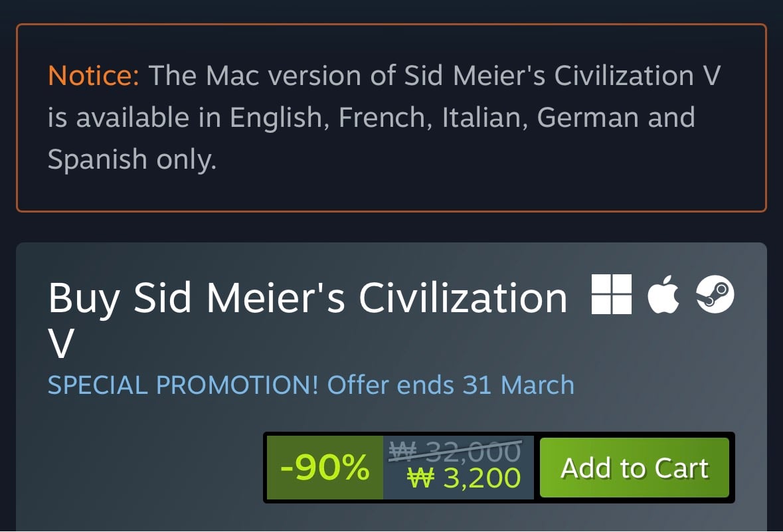Click the dark gap between notice and purchase box
This screenshot has width=783, height=532.
pos(391,227)
